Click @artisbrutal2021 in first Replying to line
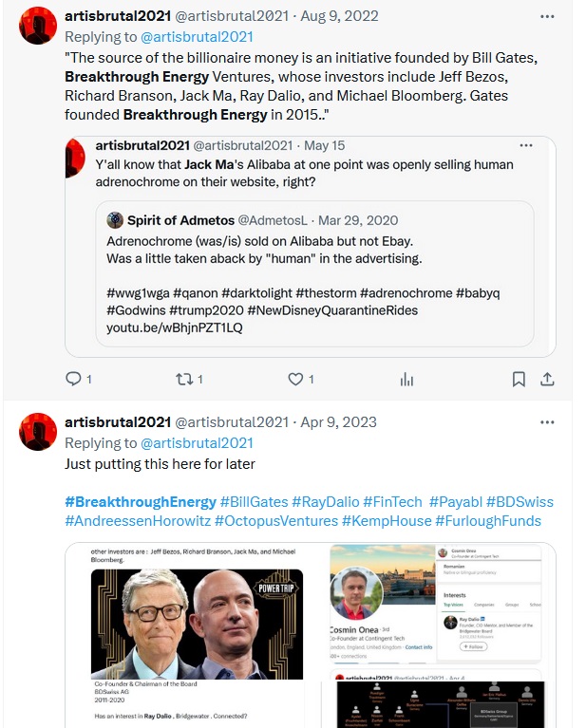The height and width of the screenshot is (728, 586). [197, 37]
